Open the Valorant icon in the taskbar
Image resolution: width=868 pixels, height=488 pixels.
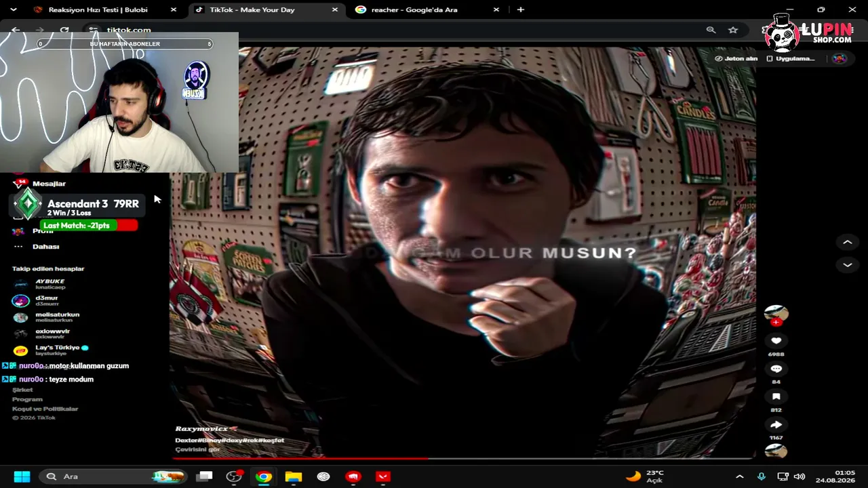coord(383,476)
